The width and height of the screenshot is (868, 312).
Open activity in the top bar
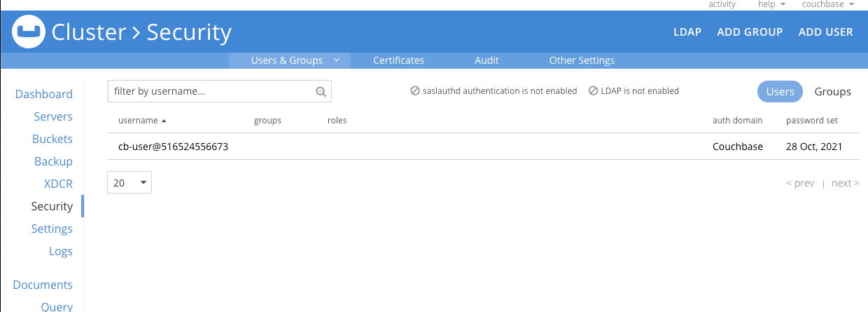722,4
